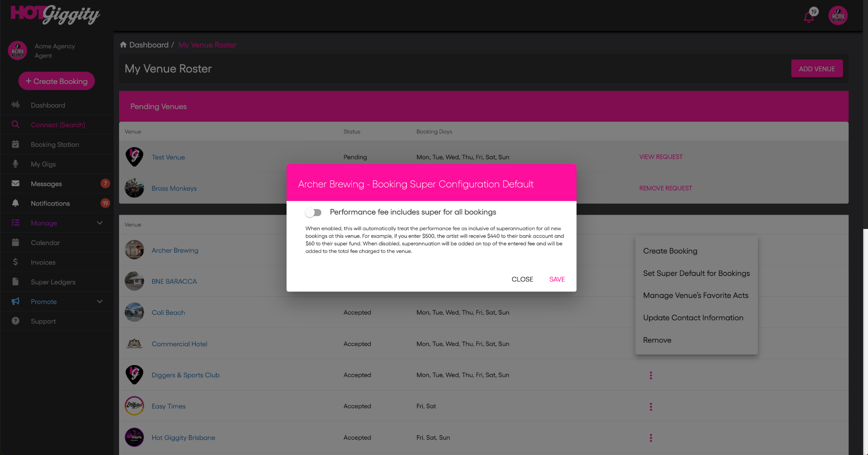Screen dimensions: 868x455
Task: Open the Test Venue link
Action: pos(168,157)
